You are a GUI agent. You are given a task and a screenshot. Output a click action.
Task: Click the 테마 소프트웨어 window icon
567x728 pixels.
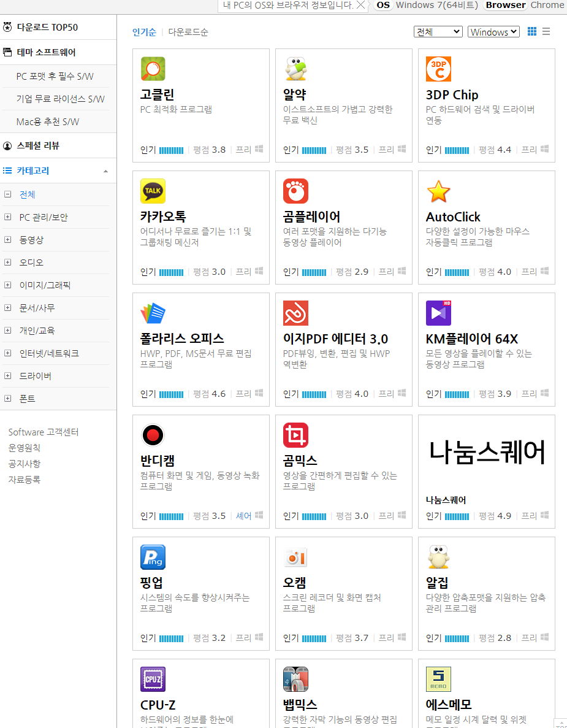tap(7, 52)
